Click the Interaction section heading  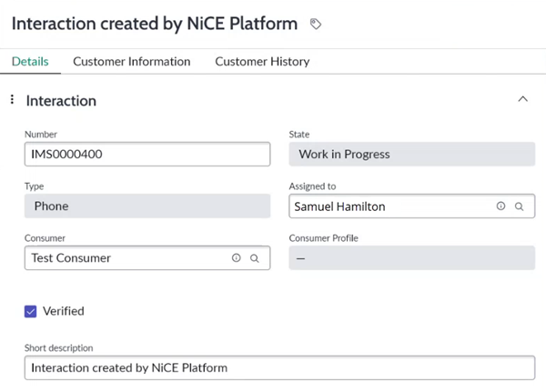coord(61,100)
